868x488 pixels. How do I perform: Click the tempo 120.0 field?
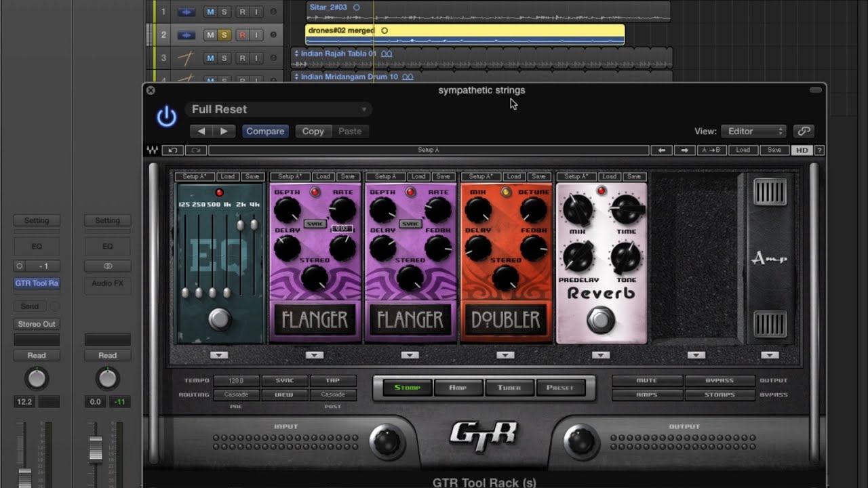[236, 381]
